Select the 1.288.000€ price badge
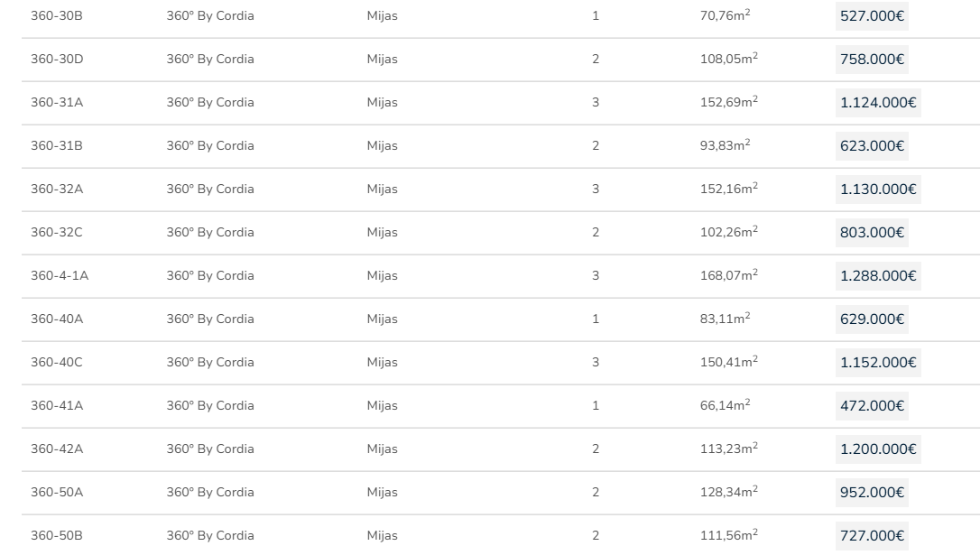This screenshot has width=980, height=555. 877,276
